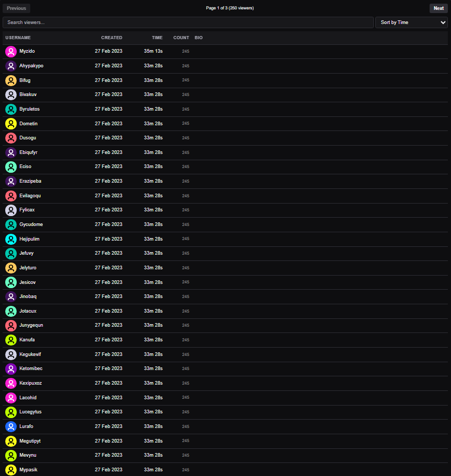
Task: Click Evilagoqu's avatar icon
Action: pyautogui.click(x=11, y=196)
